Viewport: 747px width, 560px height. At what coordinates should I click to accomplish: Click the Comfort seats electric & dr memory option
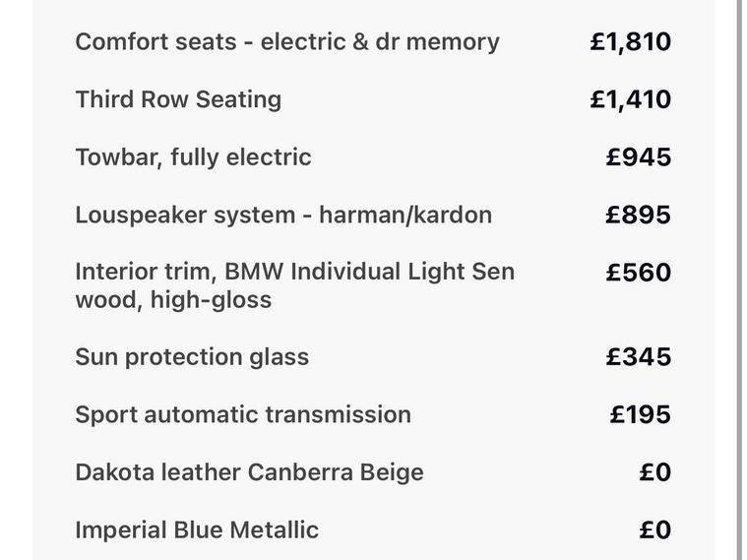(286, 42)
